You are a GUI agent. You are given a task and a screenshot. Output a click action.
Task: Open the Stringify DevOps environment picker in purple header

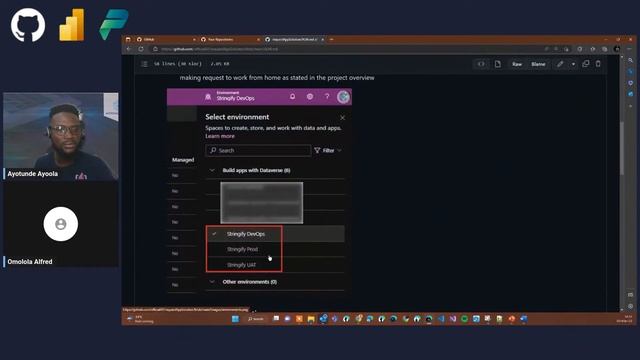tap(231, 96)
